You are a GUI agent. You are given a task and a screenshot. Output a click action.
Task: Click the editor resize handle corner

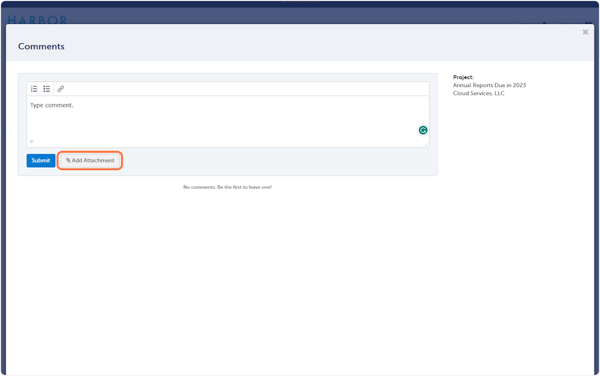(x=426, y=144)
